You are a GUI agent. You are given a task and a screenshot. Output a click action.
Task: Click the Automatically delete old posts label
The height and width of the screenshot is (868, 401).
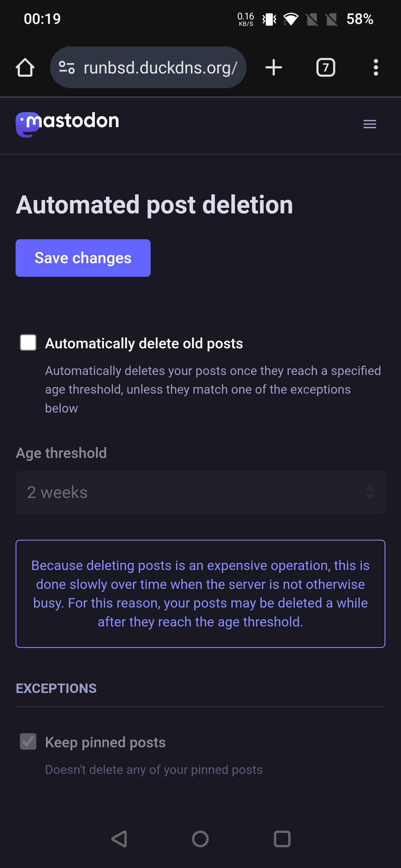pos(144,344)
